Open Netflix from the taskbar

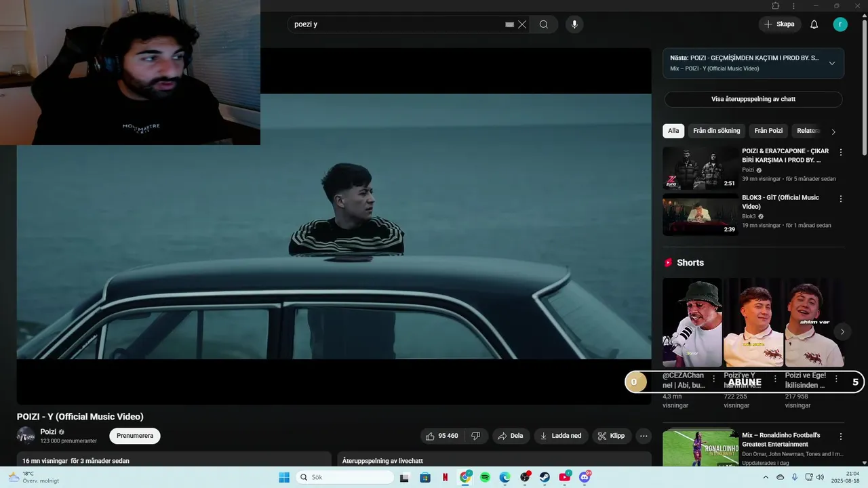click(445, 477)
